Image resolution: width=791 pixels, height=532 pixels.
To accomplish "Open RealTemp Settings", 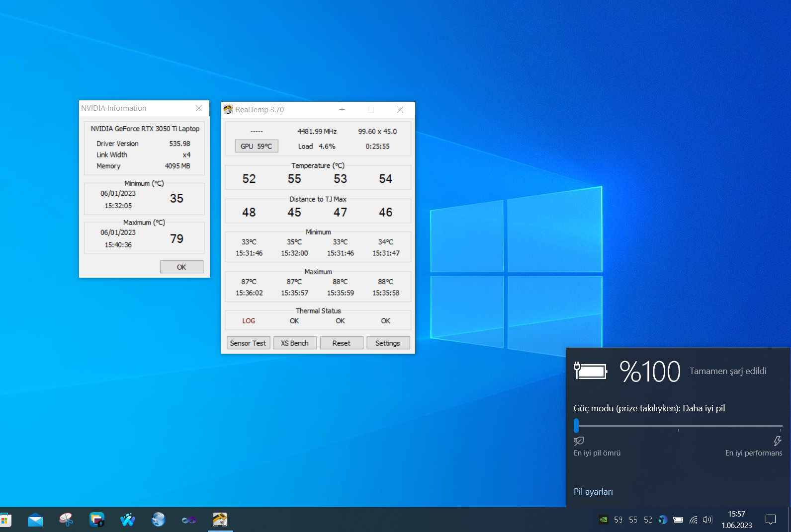I will (x=388, y=343).
